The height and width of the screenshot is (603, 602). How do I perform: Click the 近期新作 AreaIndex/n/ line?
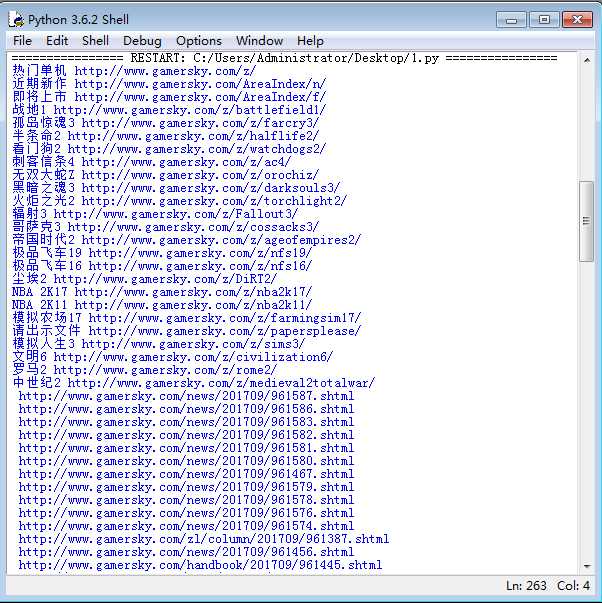click(169, 84)
